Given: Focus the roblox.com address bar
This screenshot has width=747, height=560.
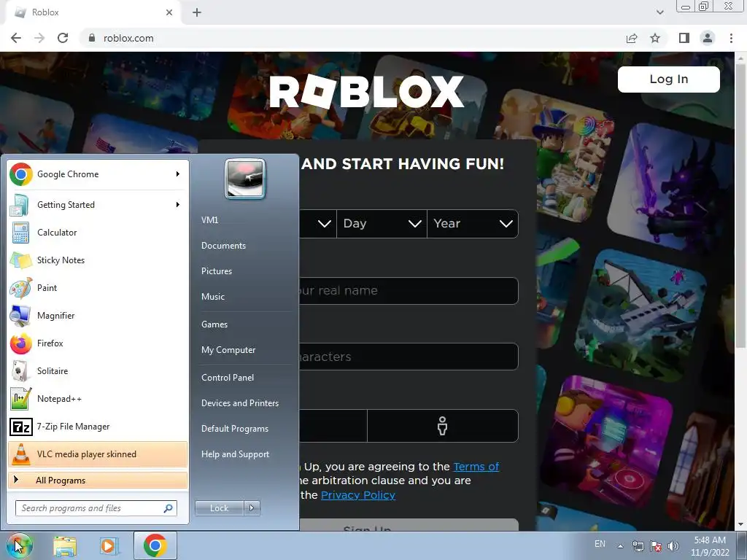Looking at the screenshot, I should 352,38.
